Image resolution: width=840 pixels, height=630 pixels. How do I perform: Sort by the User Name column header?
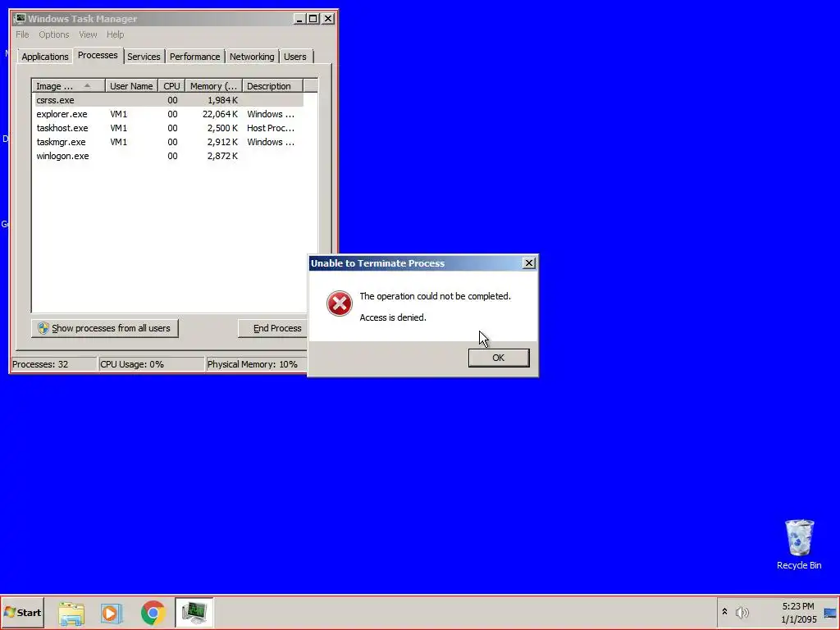click(131, 86)
